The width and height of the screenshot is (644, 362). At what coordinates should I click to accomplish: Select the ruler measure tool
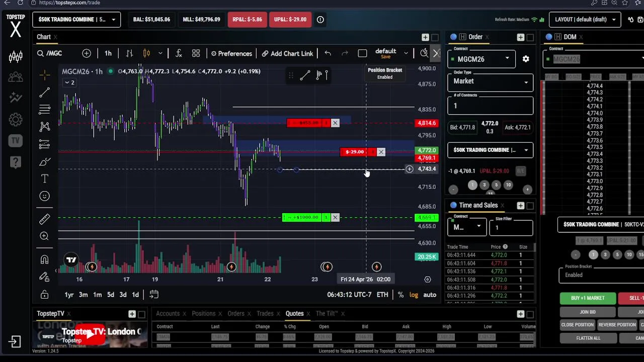tap(45, 219)
